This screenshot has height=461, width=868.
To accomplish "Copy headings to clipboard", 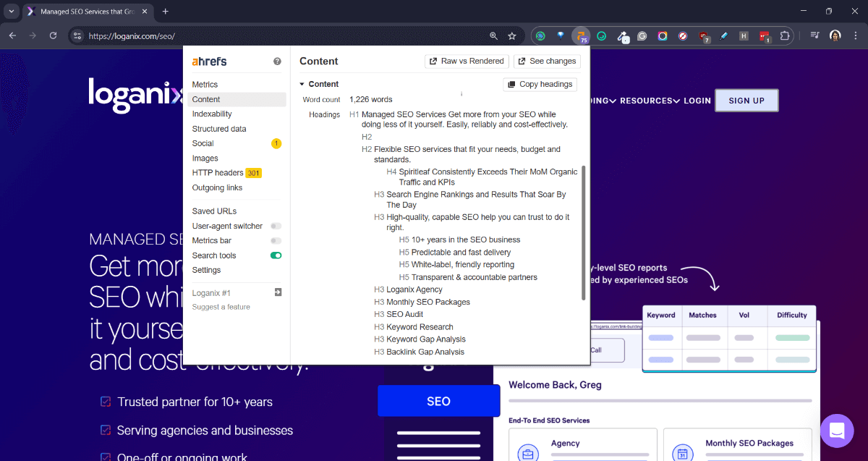I will pyautogui.click(x=540, y=85).
